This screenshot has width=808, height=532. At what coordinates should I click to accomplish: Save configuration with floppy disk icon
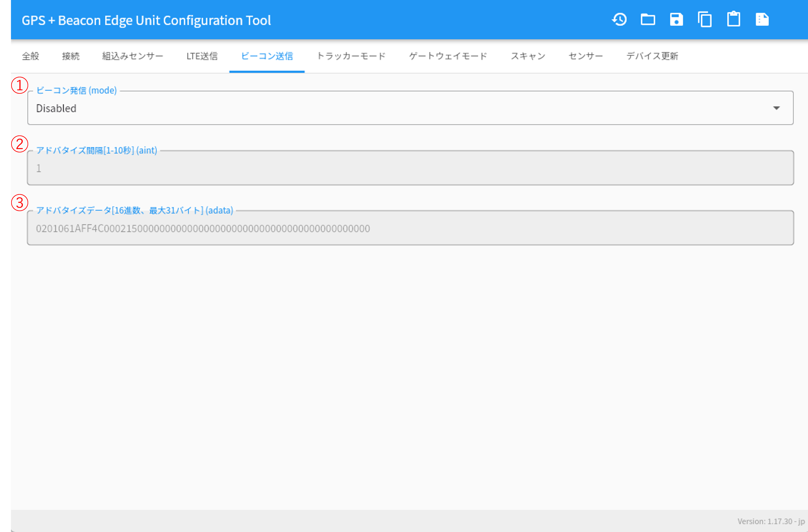pyautogui.click(x=676, y=20)
